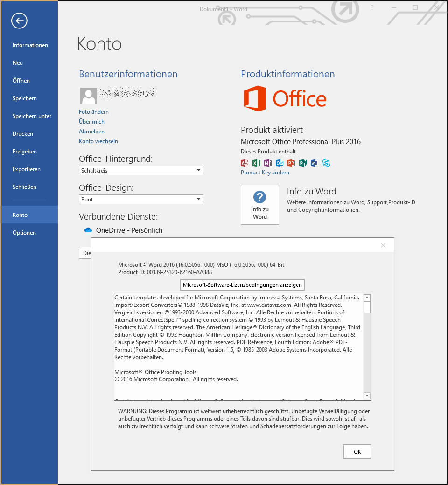Go back using the circular arrow button
The height and width of the screenshot is (485, 448).
[19, 21]
